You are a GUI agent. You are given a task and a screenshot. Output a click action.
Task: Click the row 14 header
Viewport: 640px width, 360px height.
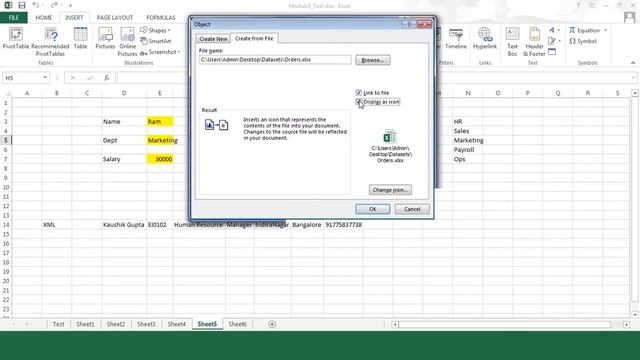(x=6, y=224)
